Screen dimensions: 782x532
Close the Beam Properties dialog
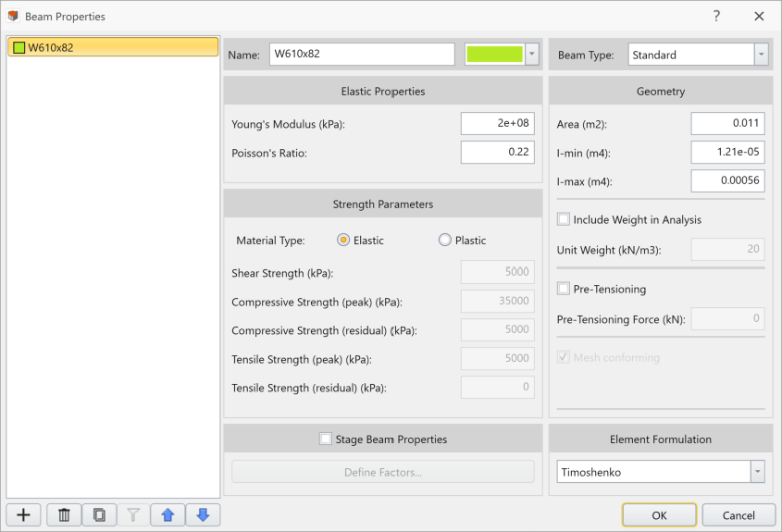759,16
